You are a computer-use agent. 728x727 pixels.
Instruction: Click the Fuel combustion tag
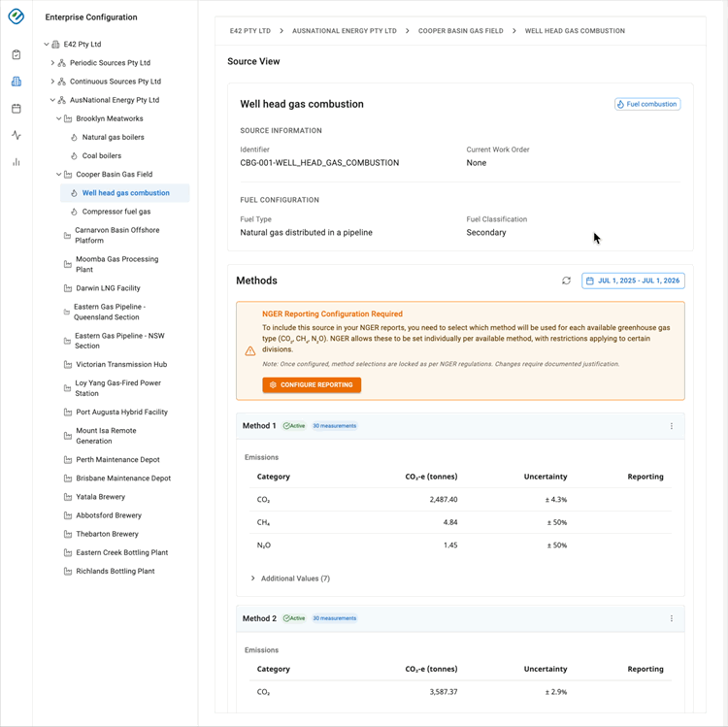[x=647, y=104]
